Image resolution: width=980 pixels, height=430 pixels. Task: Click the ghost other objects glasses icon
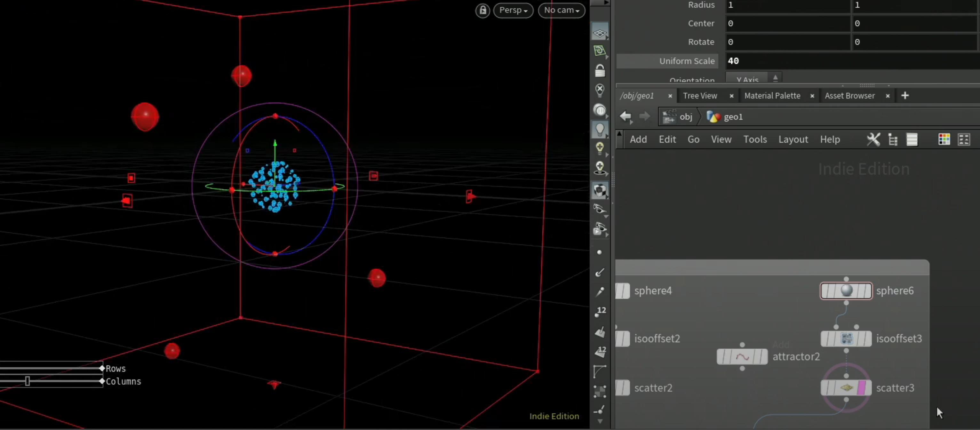tap(600, 228)
